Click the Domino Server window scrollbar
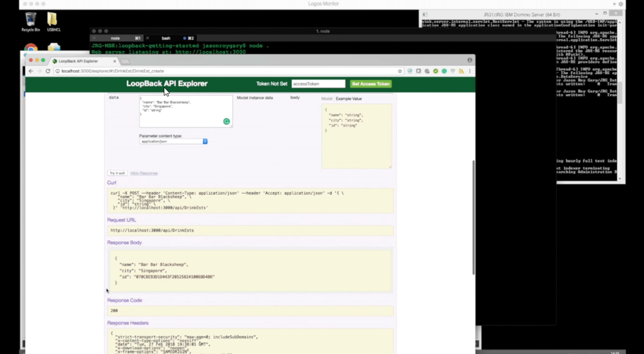 [x=620, y=92]
